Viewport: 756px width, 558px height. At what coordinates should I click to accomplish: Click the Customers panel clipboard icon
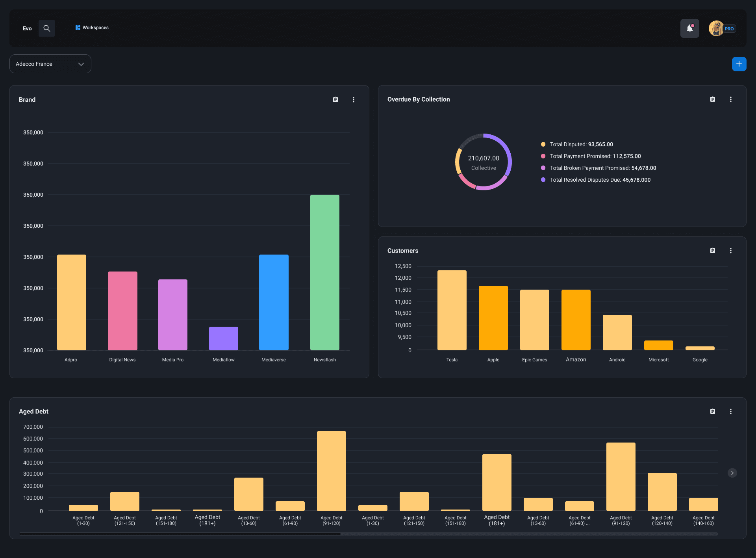(x=713, y=251)
